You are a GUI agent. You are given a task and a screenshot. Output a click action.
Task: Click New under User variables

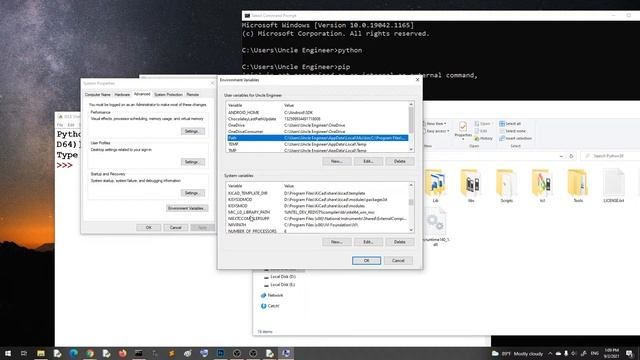click(x=337, y=162)
